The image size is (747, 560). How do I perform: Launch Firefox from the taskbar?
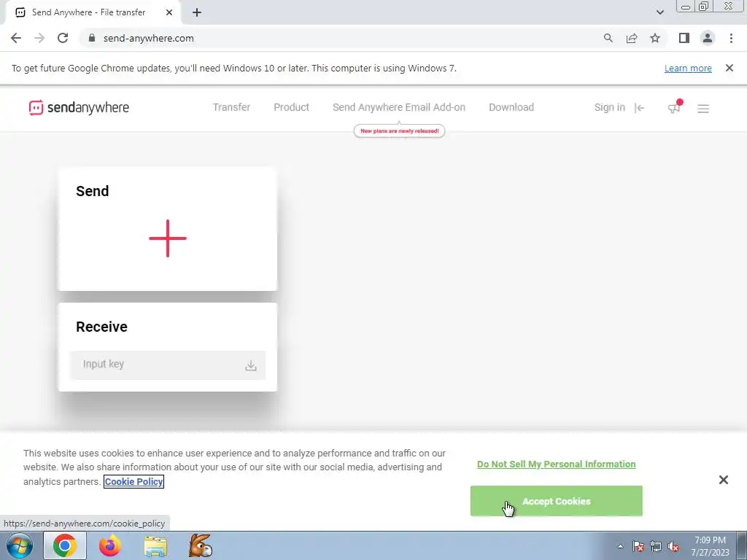[x=110, y=545]
